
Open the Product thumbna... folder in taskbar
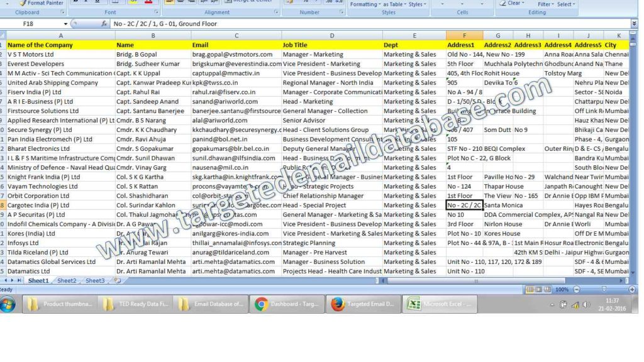click(x=58, y=304)
